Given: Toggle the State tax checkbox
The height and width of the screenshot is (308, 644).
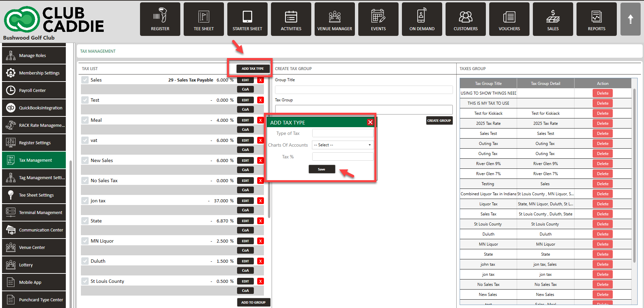Looking at the screenshot, I should click(x=85, y=221).
